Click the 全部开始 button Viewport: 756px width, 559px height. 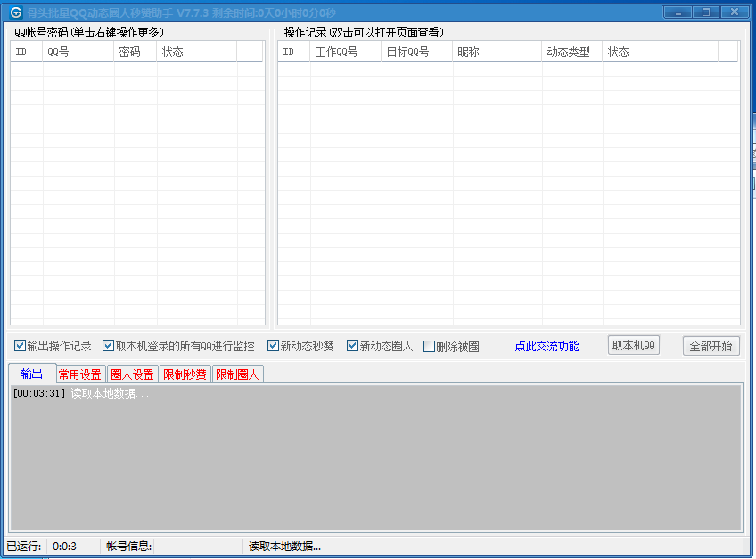[x=711, y=346]
